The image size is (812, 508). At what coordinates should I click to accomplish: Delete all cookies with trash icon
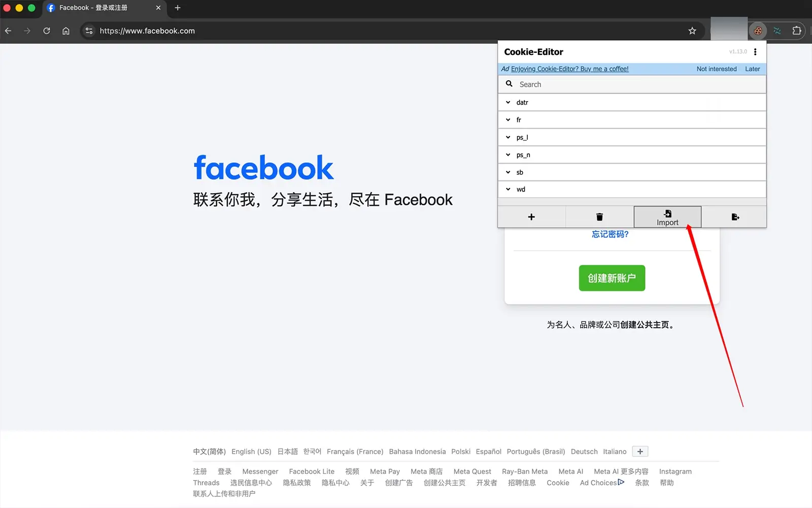[x=599, y=217]
